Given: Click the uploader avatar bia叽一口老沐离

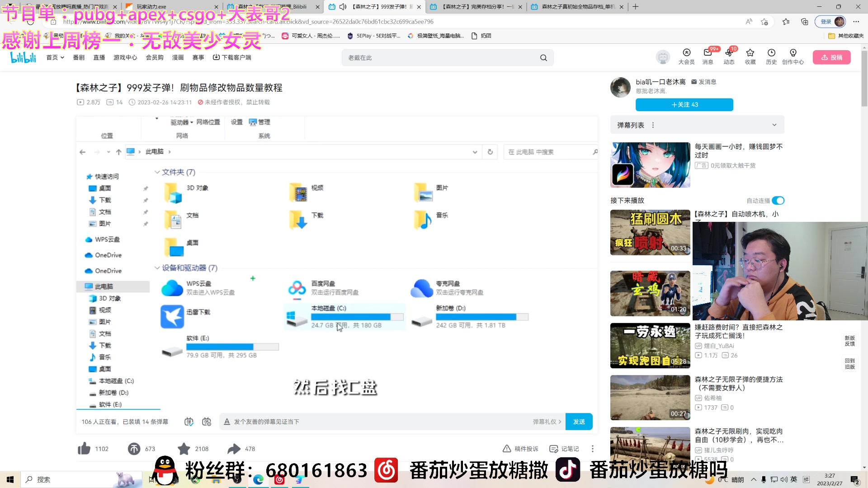Looking at the screenshot, I should 620,87.
